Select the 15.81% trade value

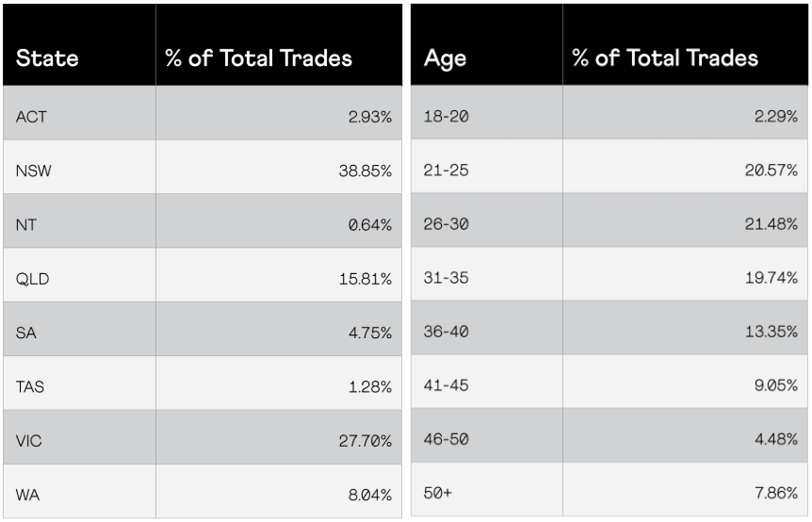coord(367,278)
